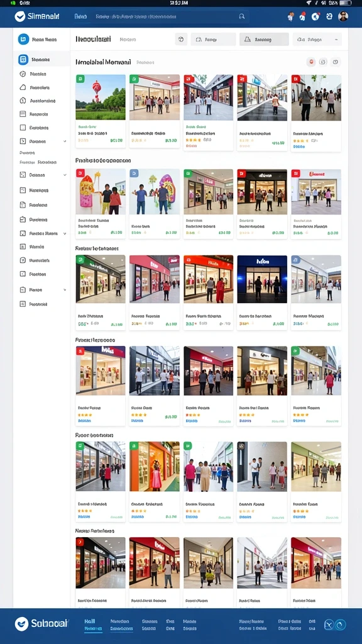The image size is (362, 644).
Task: Open the card showing the blue-lit storefront at night
Action: tap(262, 293)
